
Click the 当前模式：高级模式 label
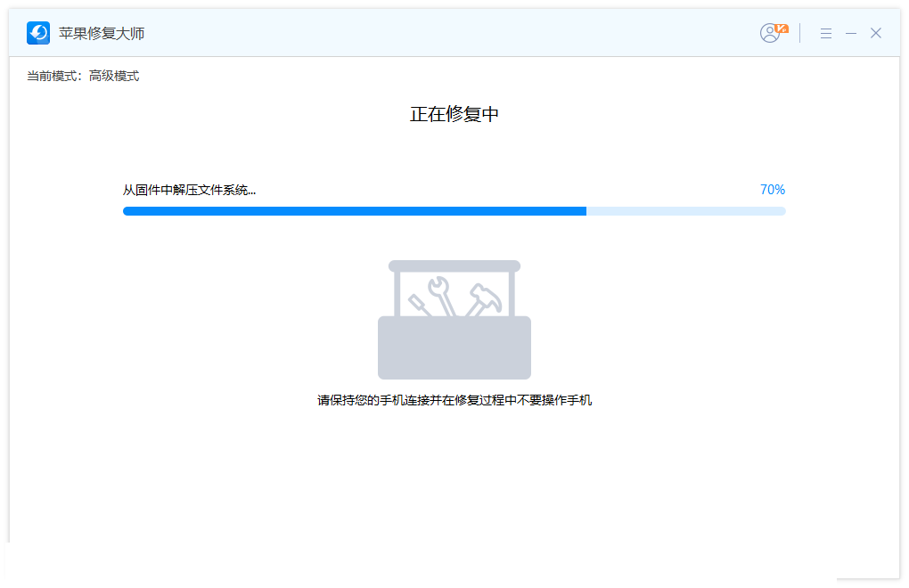tap(83, 76)
